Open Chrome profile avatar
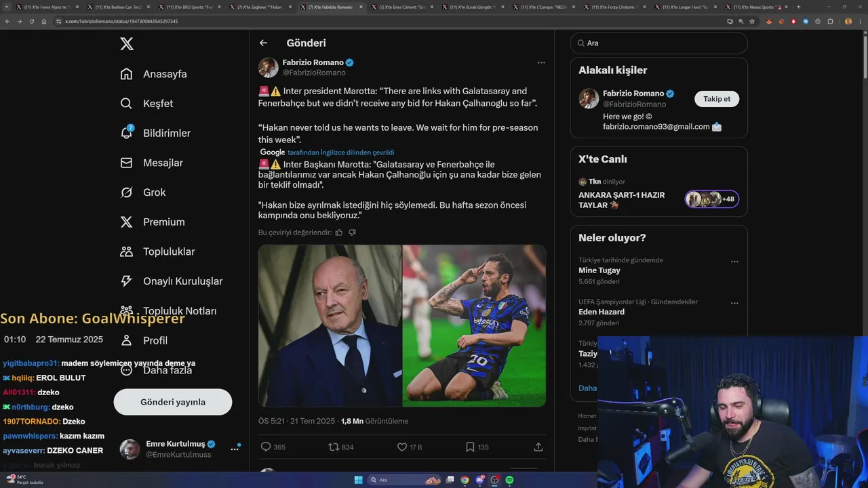 pyautogui.click(x=848, y=21)
